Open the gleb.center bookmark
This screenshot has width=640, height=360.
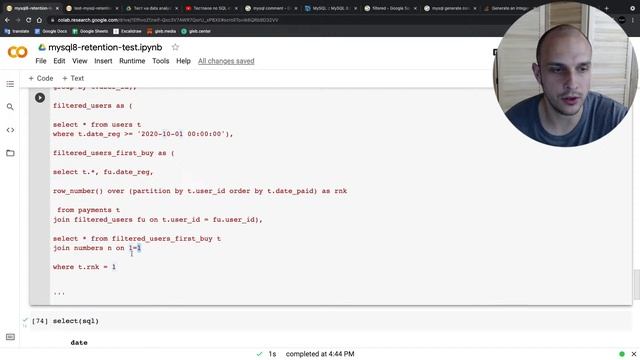(196, 31)
